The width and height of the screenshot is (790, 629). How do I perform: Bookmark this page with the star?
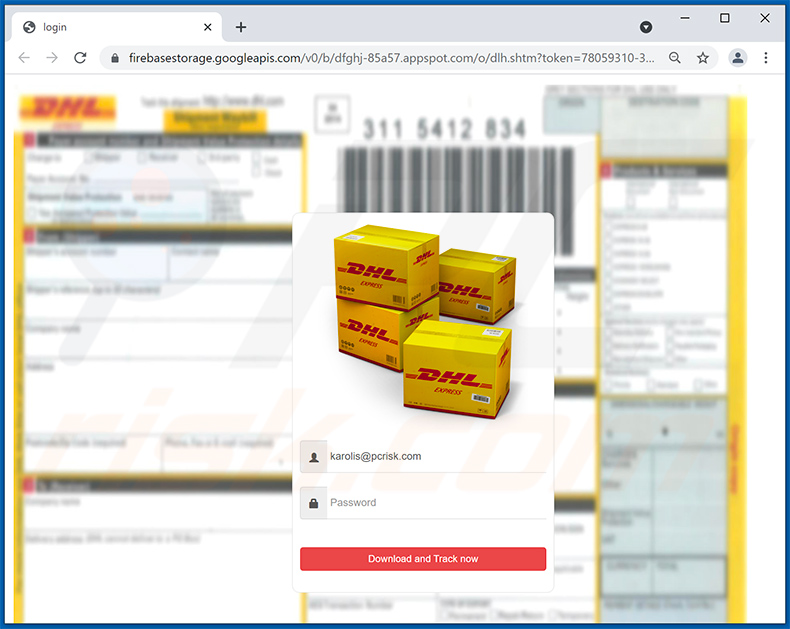coord(702,57)
